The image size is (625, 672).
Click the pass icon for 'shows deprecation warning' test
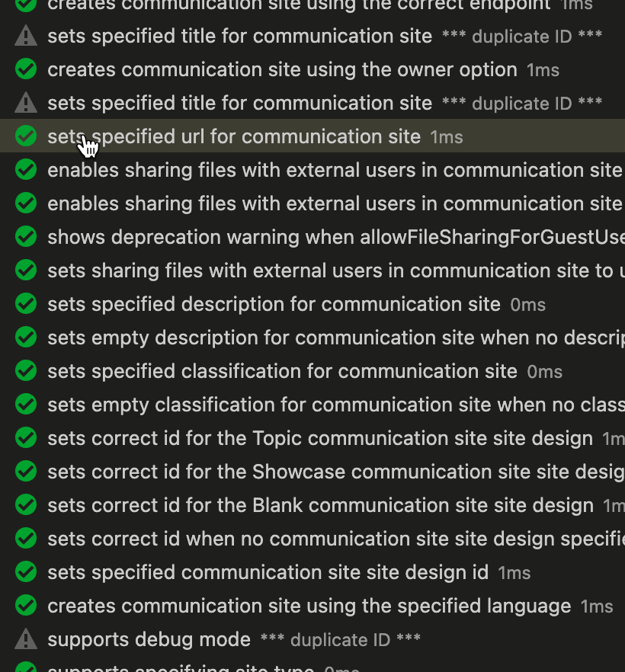(x=25, y=236)
